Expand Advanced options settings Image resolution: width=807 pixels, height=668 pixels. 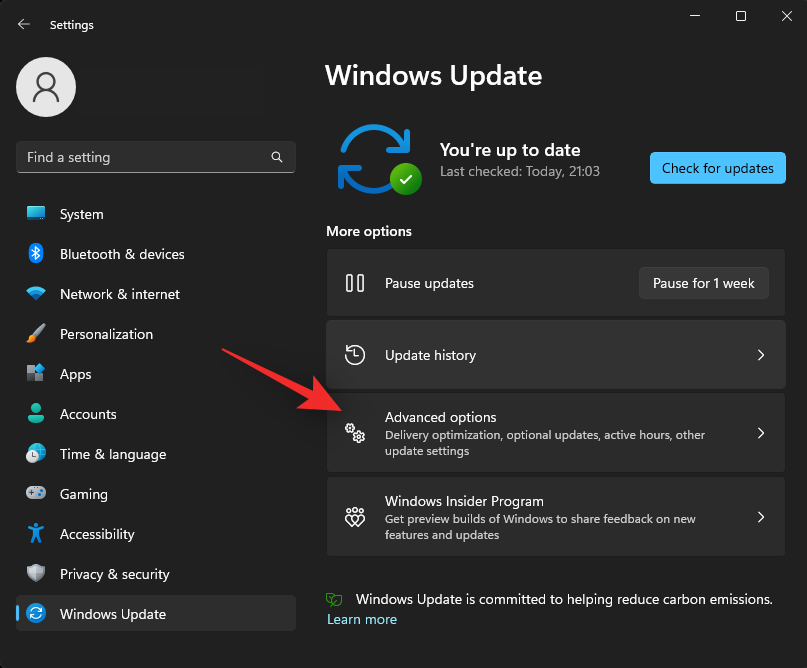point(556,432)
